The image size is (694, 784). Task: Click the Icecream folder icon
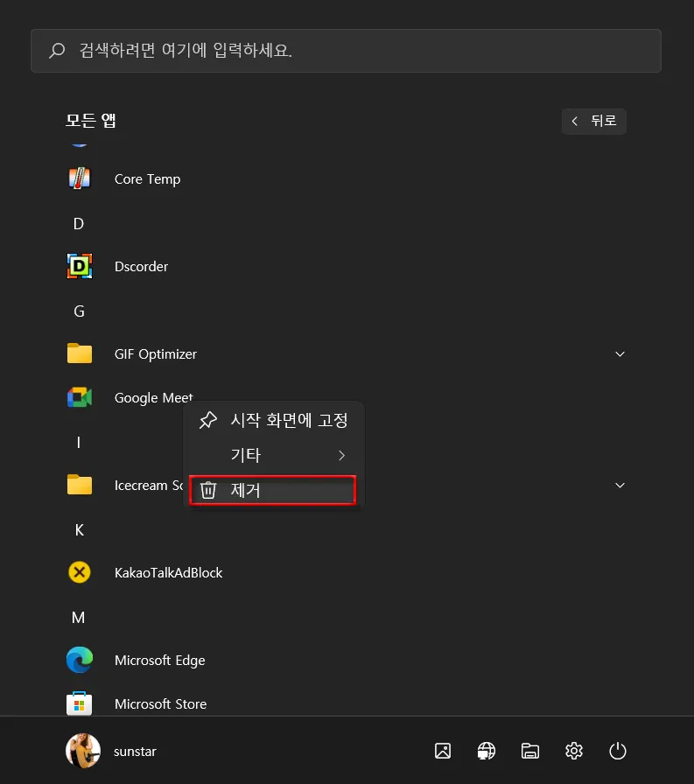[80, 485]
